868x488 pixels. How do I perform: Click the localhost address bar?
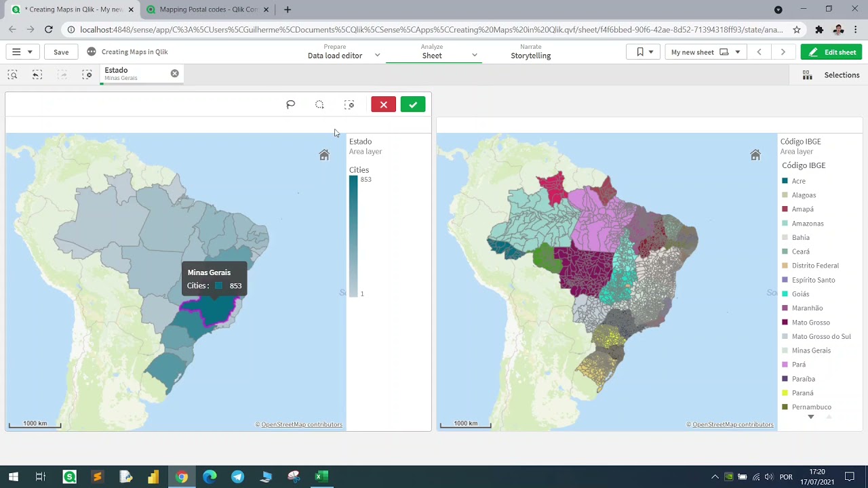tap(431, 30)
